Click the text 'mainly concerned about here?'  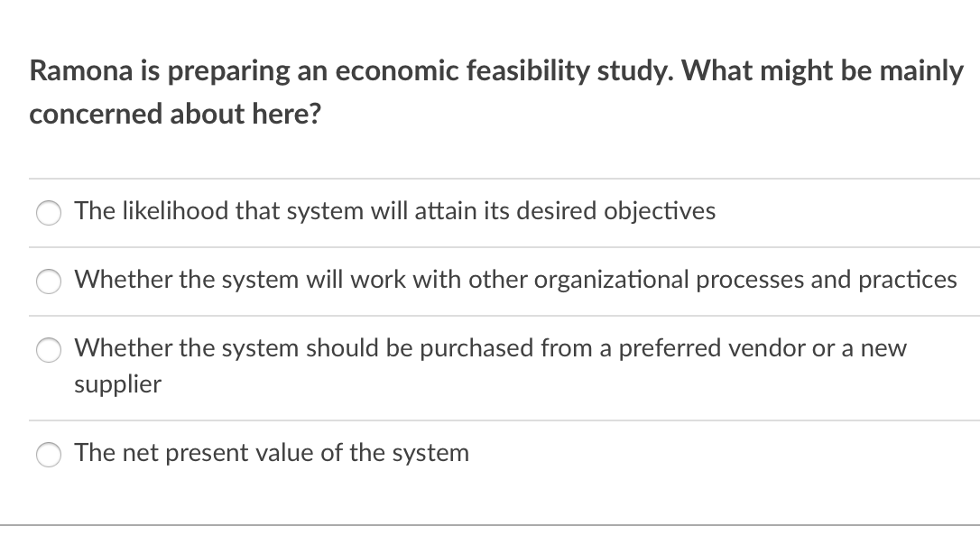(176, 114)
